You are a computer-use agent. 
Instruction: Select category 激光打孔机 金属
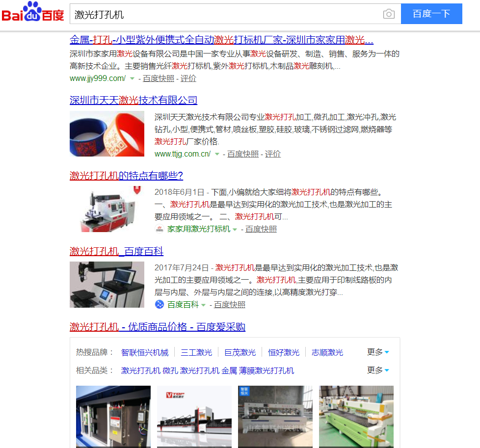[209, 370]
